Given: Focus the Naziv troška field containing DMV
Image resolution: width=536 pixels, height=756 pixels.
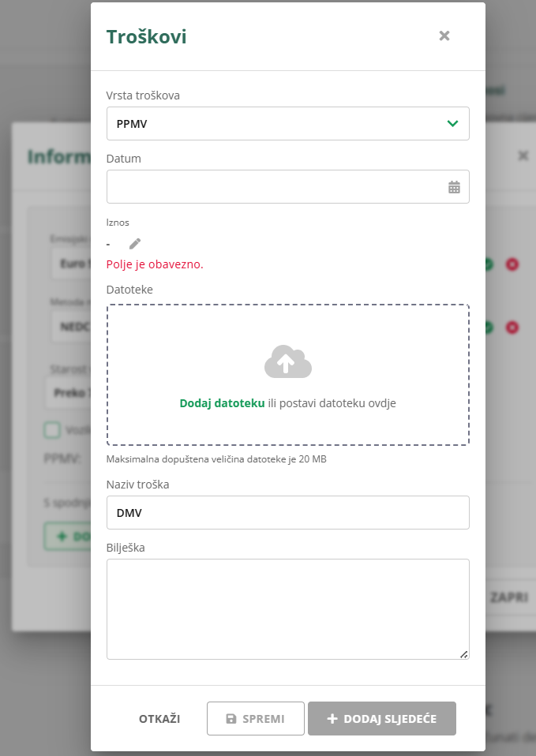Looking at the screenshot, I should click(x=287, y=513).
